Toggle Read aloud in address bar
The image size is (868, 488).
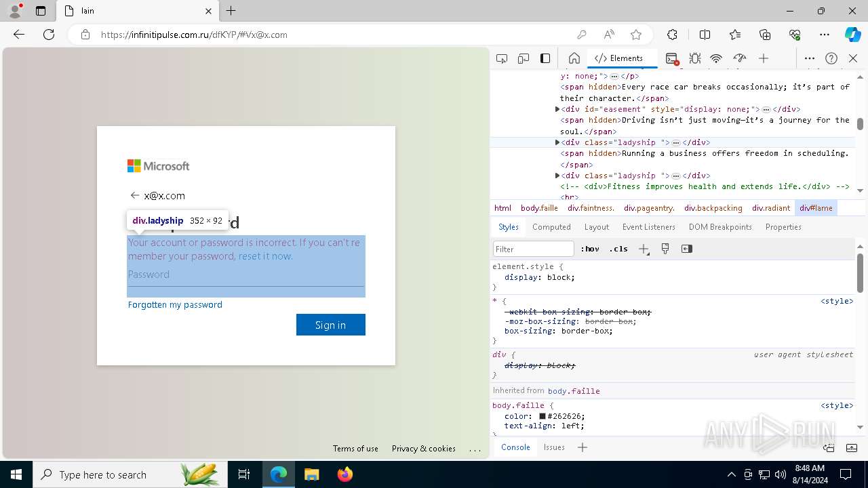(609, 35)
